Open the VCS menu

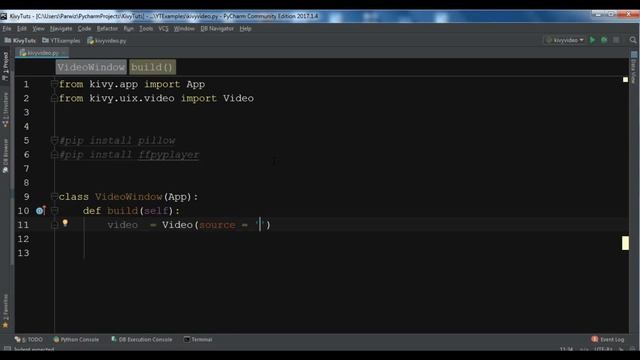[x=163, y=29]
